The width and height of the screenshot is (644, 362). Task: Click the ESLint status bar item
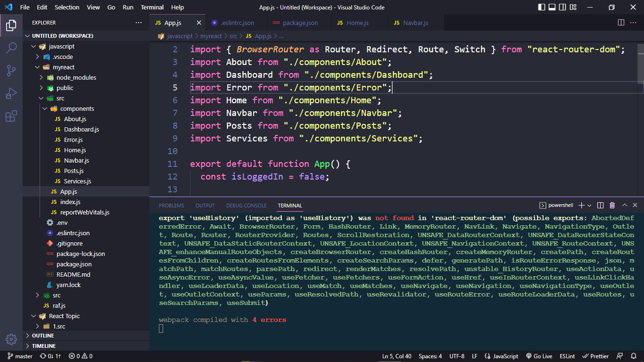567,356
